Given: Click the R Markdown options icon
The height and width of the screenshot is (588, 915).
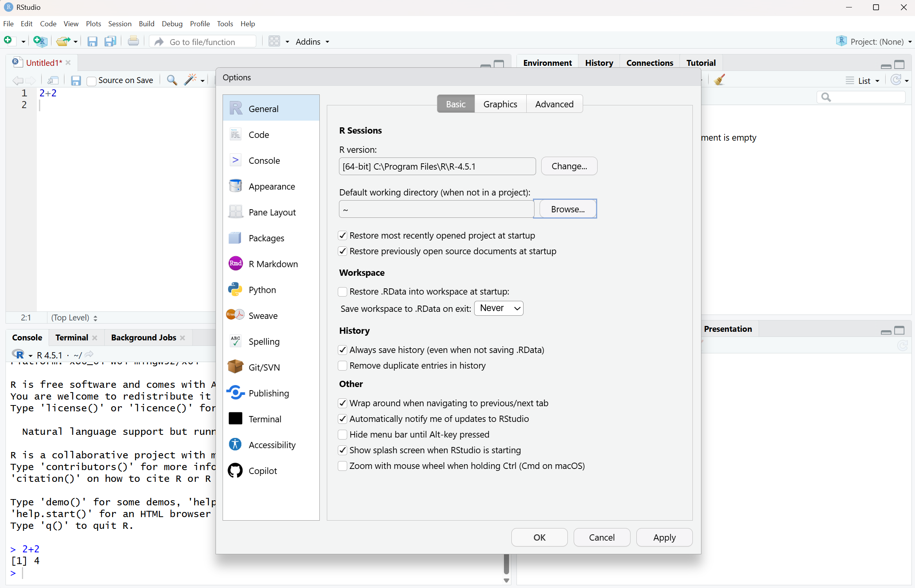Looking at the screenshot, I should tap(236, 264).
